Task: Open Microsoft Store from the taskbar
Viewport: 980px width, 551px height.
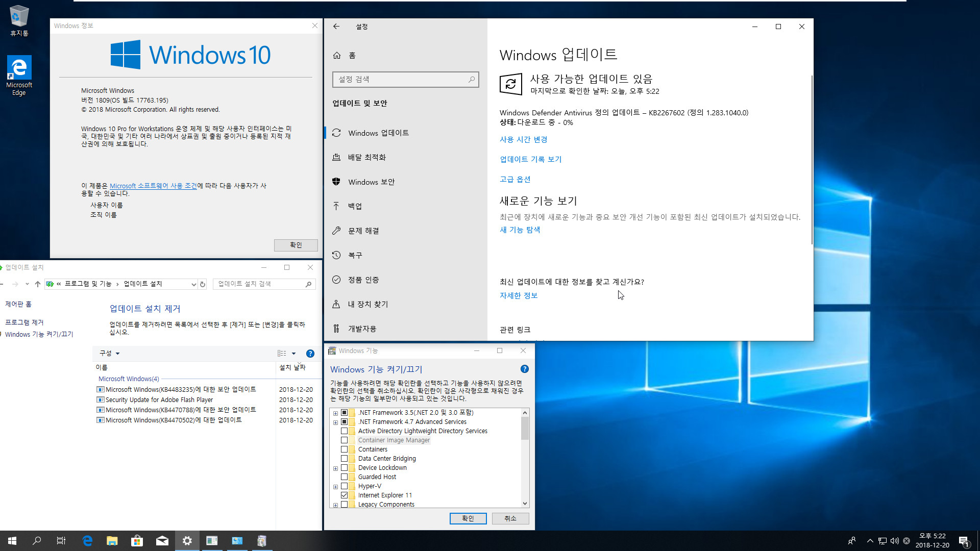Action: point(137,541)
